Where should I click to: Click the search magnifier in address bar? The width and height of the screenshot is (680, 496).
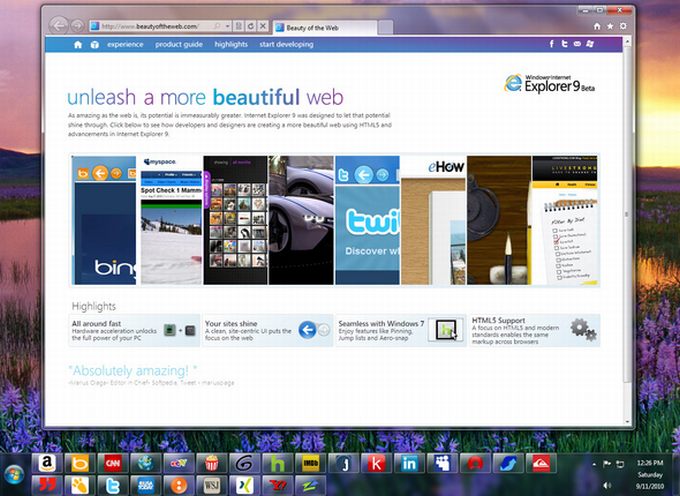[x=217, y=26]
